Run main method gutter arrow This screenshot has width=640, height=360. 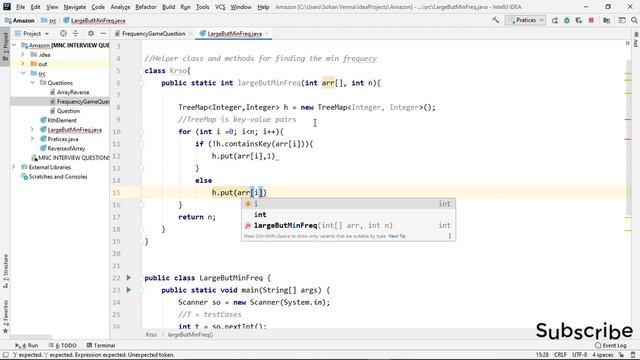coord(129,290)
